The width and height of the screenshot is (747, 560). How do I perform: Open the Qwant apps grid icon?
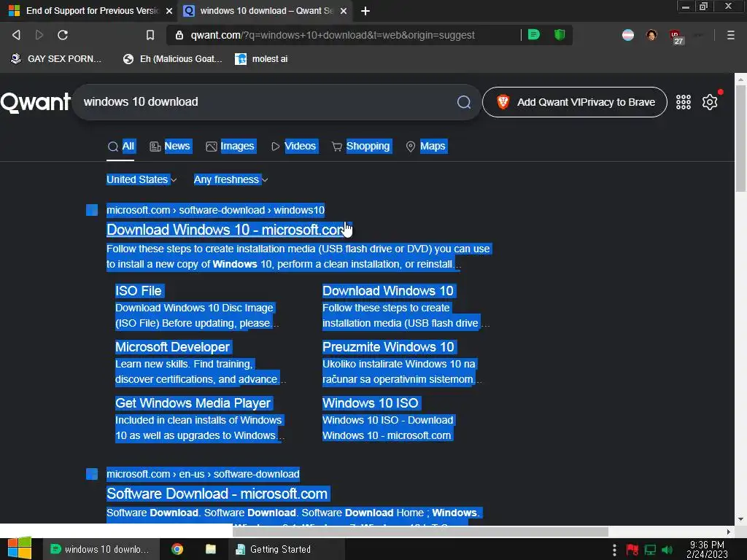click(x=683, y=102)
